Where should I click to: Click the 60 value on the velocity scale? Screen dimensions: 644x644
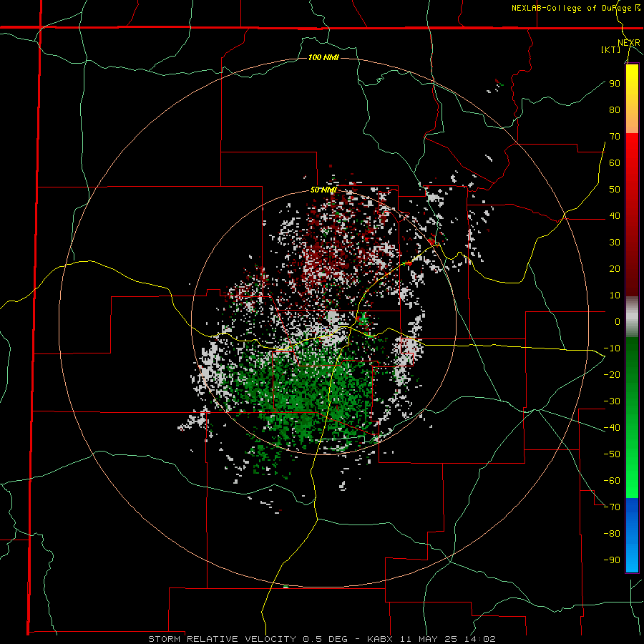tap(615, 162)
